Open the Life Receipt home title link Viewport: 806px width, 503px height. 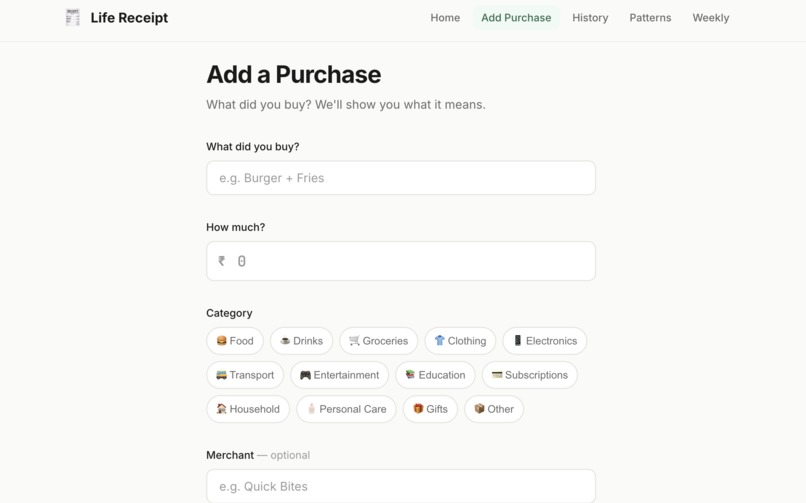(129, 17)
